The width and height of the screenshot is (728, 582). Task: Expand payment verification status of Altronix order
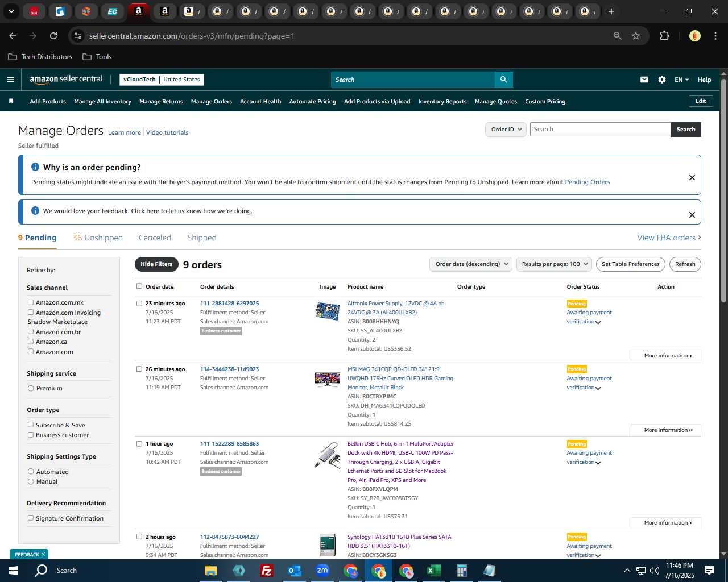click(x=598, y=322)
